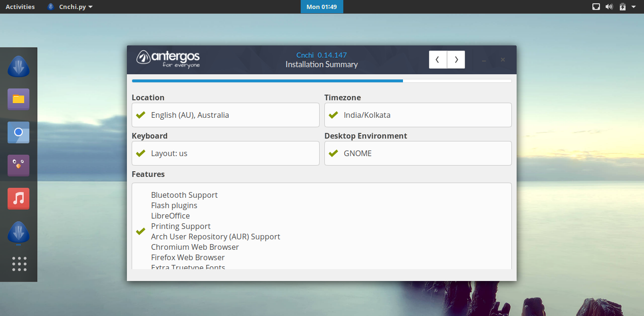
Task: Click the installation progress bar
Action: pyautogui.click(x=322, y=81)
